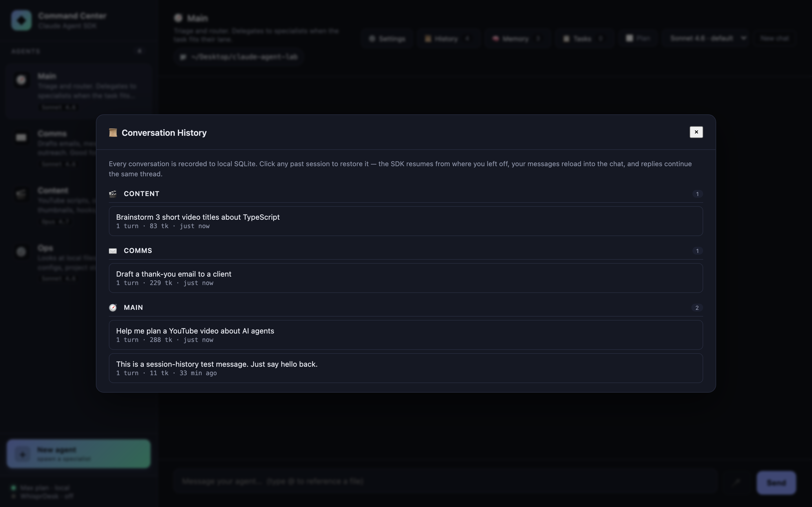Viewport: 812px width, 507px height.
Task: Click the Max plan local status dot
Action: point(14,488)
